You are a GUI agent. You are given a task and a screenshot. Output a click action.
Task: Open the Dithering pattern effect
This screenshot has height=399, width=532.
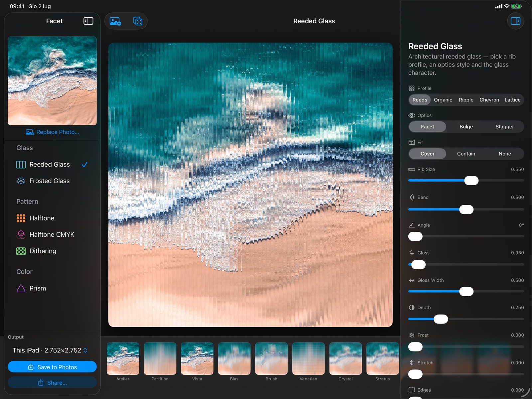52,251
